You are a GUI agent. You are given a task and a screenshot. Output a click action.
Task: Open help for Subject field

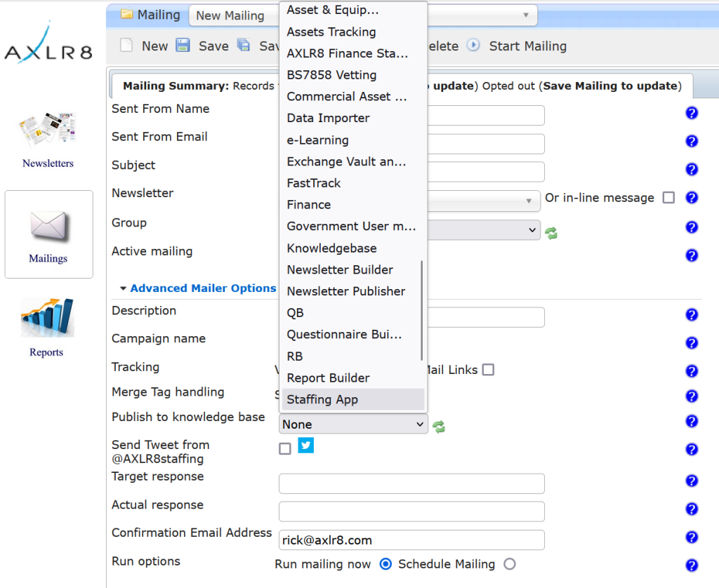click(x=692, y=170)
